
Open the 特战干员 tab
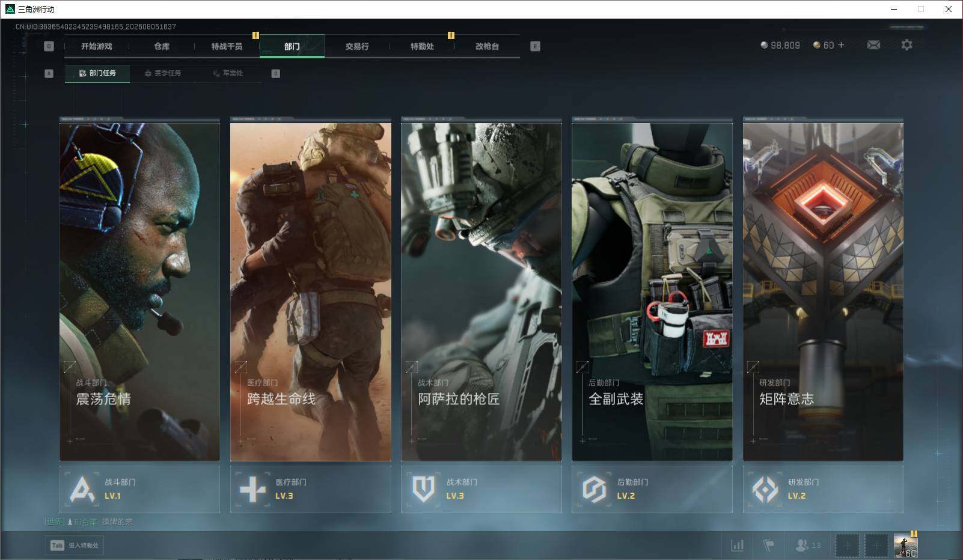227,46
